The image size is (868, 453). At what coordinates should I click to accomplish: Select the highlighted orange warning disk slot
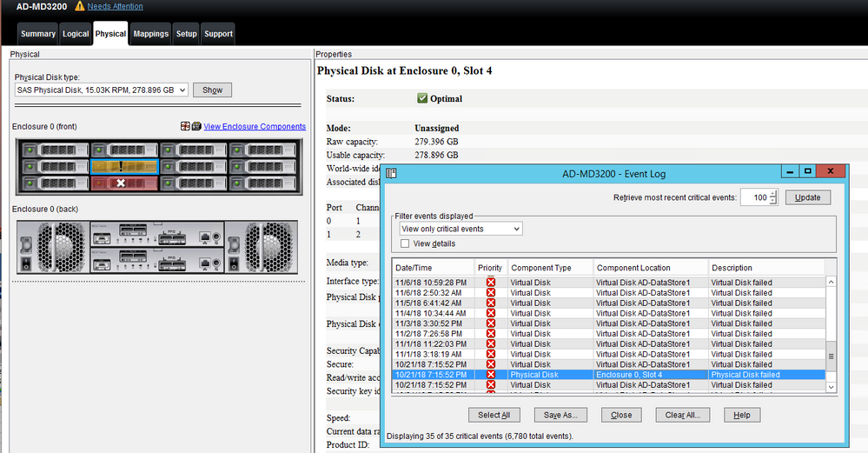point(124,166)
